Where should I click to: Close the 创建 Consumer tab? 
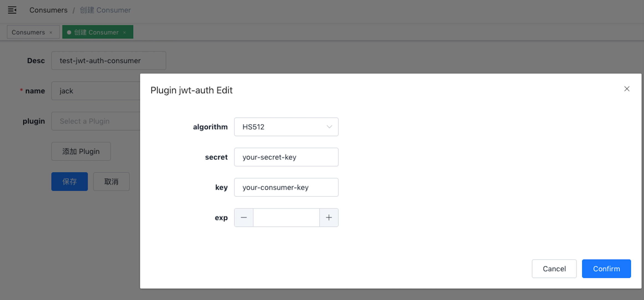[125, 32]
